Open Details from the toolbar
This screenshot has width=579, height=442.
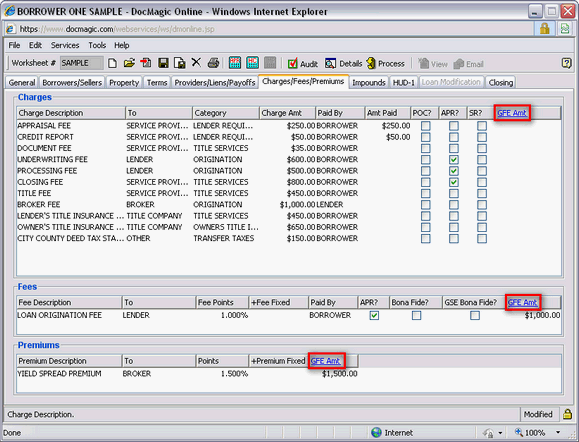343,64
